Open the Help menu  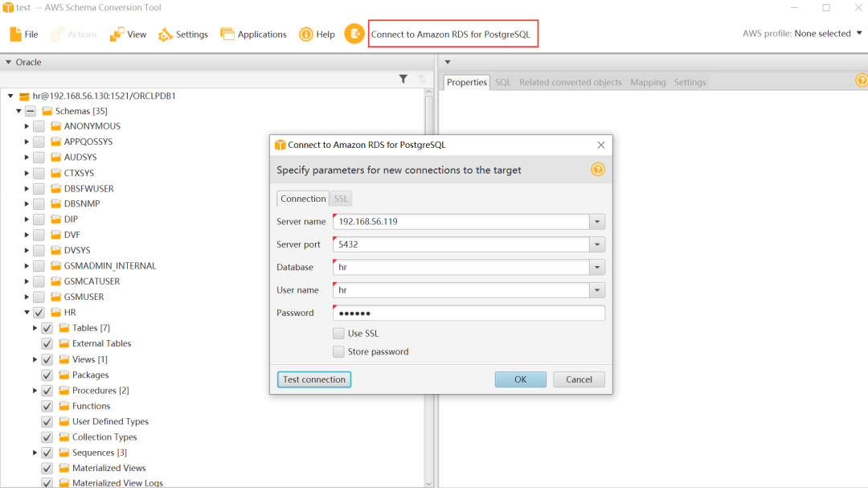[317, 35]
